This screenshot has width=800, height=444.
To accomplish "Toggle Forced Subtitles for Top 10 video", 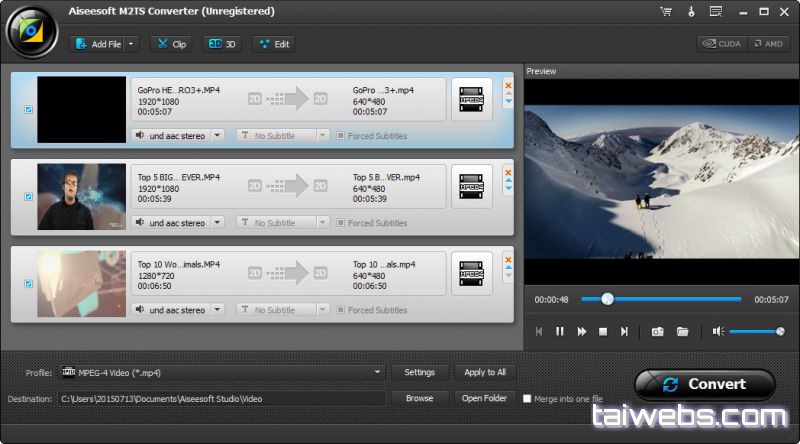I will coord(341,310).
